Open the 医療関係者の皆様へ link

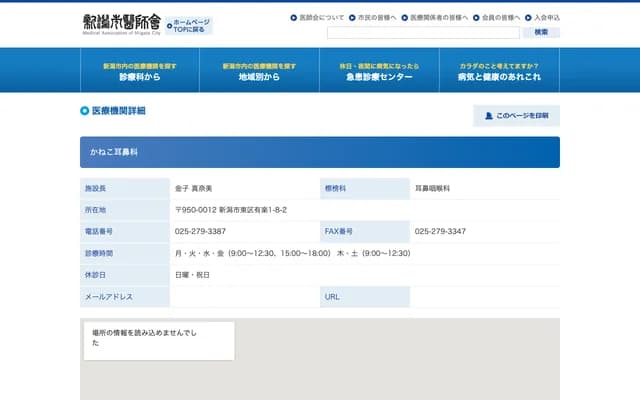pyautogui.click(x=439, y=18)
